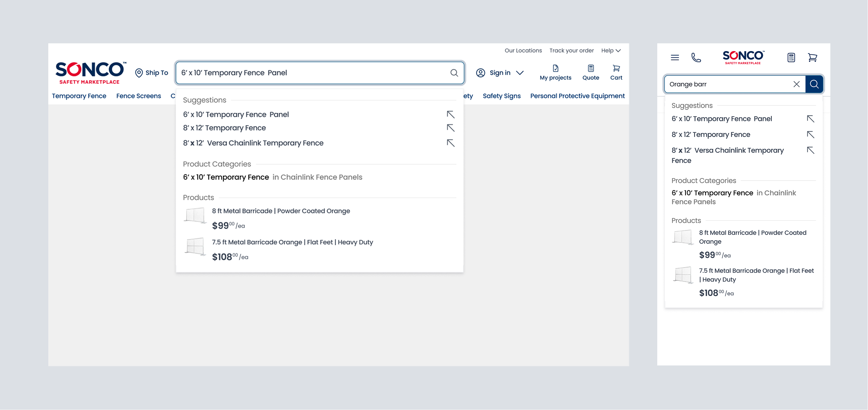Screen dimensions: 868x410
Task: Tap arrow beside mobile 6' x 10' Panel suggestion
Action: [x=810, y=119]
